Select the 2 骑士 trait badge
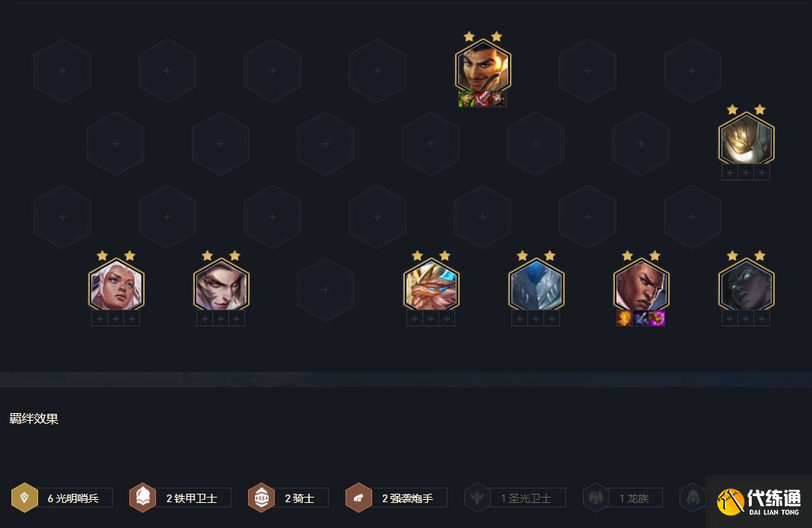 [288, 498]
